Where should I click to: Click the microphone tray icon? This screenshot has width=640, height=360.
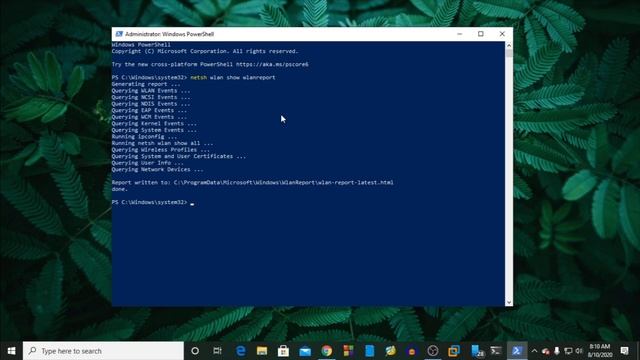pyautogui.click(x=557, y=351)
